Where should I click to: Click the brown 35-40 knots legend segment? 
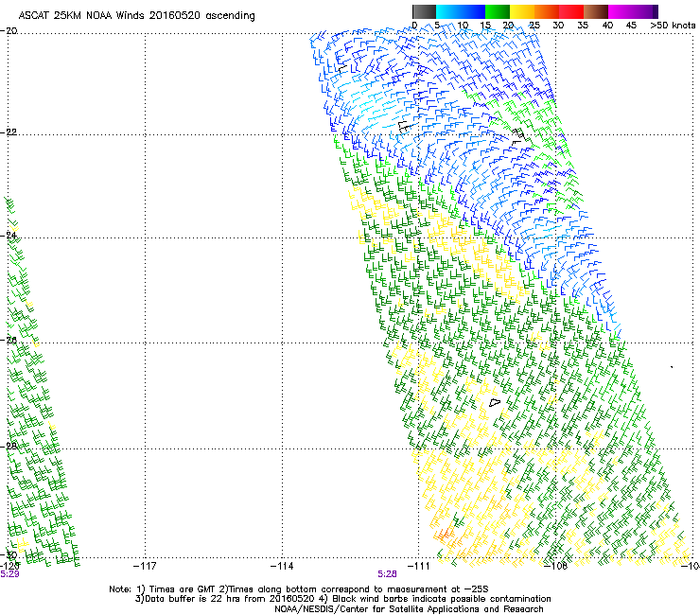[596, 11]
